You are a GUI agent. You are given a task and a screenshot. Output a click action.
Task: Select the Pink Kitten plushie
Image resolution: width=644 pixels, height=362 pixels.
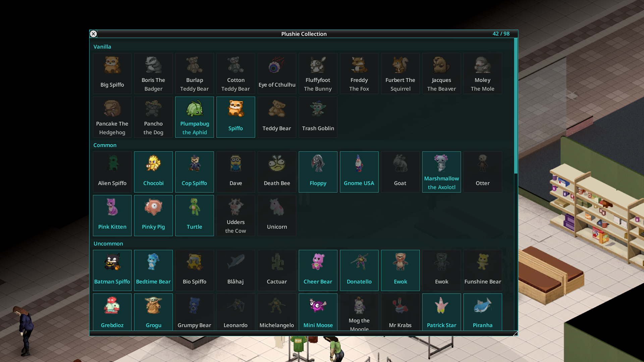(112, 216)
